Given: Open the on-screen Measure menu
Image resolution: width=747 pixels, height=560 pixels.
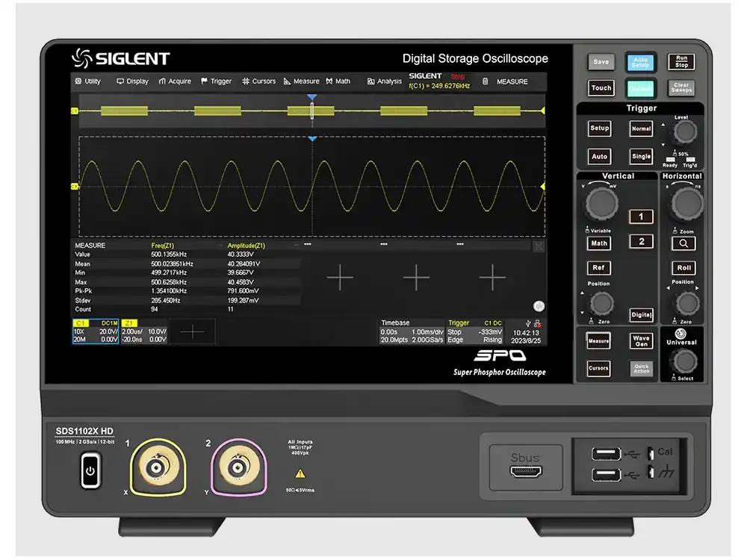Looking at the screenshot, I should 302,81.
